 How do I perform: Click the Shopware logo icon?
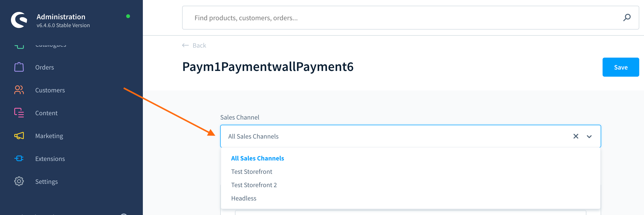[19, 20]
